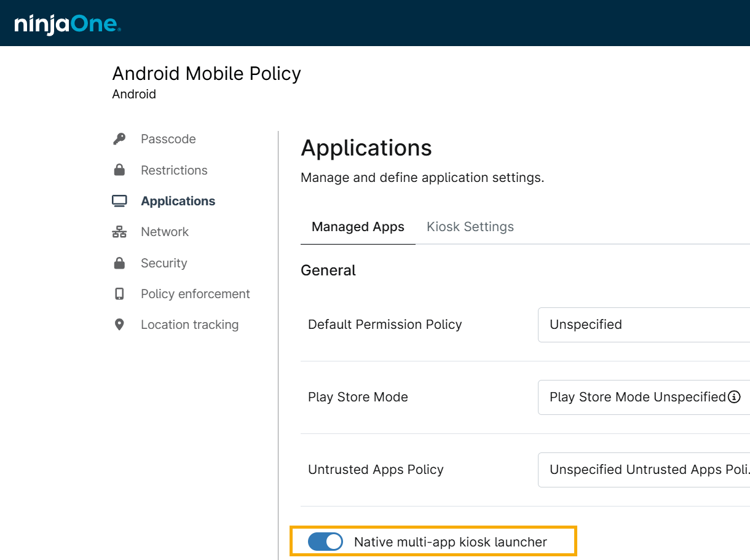Click the Network topology icon
Viewport: 750px width, 560px height.
119,232
